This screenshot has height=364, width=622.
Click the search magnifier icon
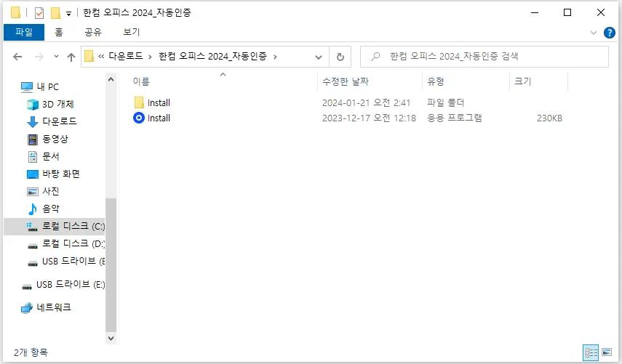point(375,57)
